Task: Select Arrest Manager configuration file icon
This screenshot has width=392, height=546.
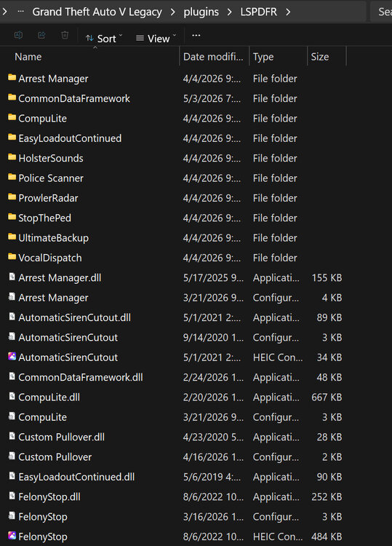Action: pyautogui.click(x=12, y=296)
